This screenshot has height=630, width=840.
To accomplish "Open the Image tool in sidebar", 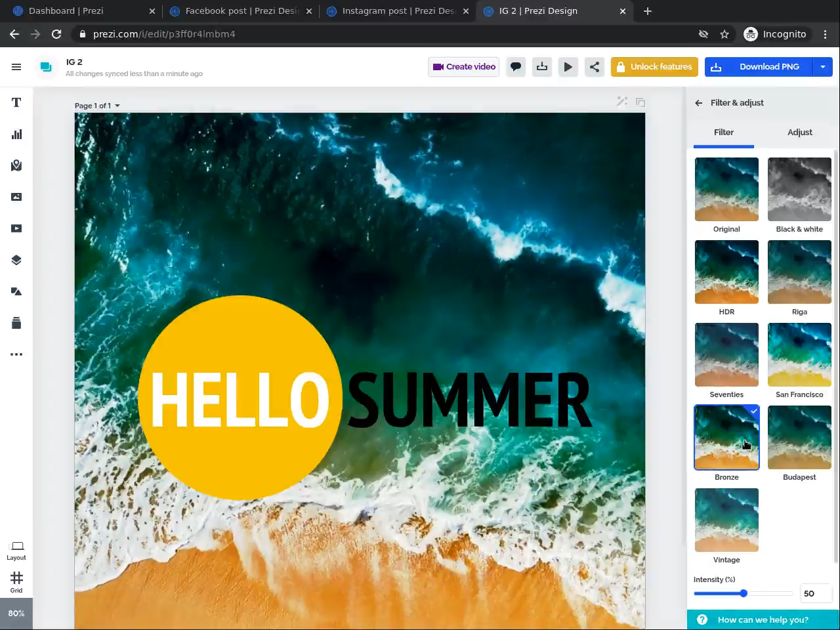I will (x=16, y=197).
